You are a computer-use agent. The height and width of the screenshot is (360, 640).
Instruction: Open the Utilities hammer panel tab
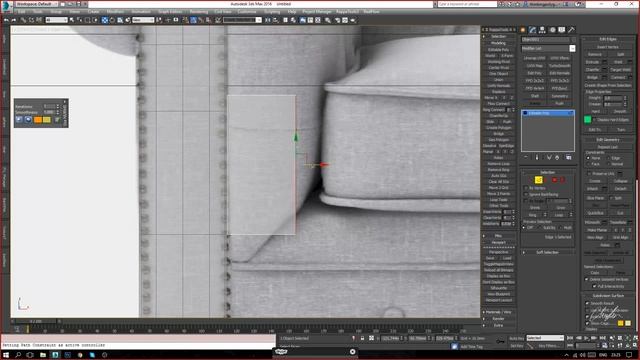point(572,30)
